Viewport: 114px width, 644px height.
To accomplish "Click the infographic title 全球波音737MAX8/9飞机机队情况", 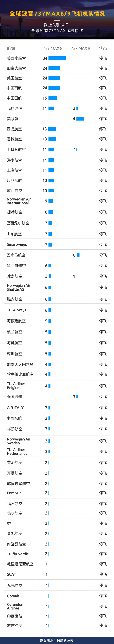I will coord(57,14).
